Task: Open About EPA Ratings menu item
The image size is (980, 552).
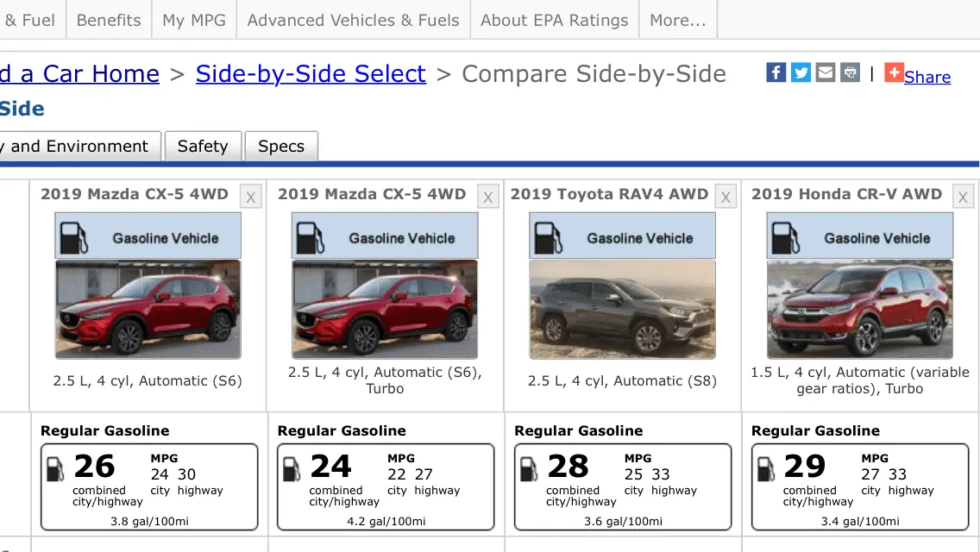Action: [554, 20]
